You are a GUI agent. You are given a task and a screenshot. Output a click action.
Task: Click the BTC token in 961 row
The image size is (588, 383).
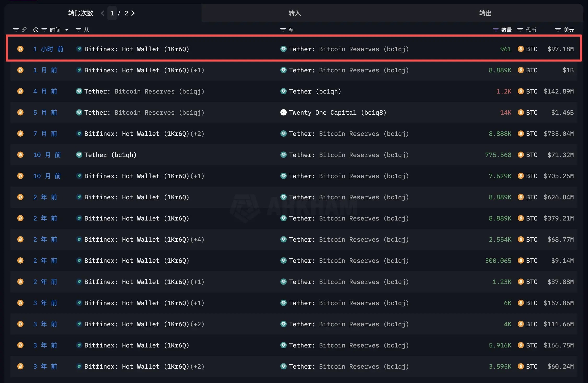(531, 49)
